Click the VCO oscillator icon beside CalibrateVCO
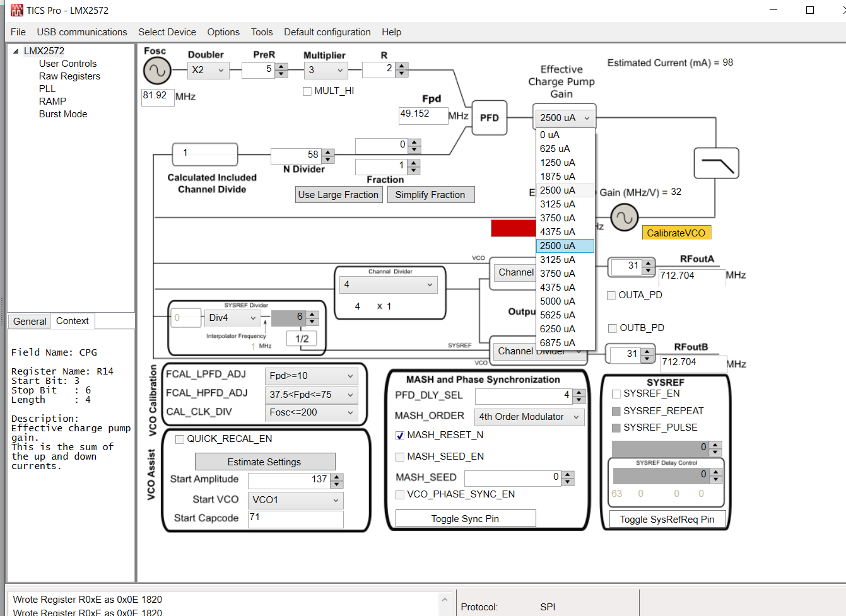846x616 pixels. (x=624, y=218)
